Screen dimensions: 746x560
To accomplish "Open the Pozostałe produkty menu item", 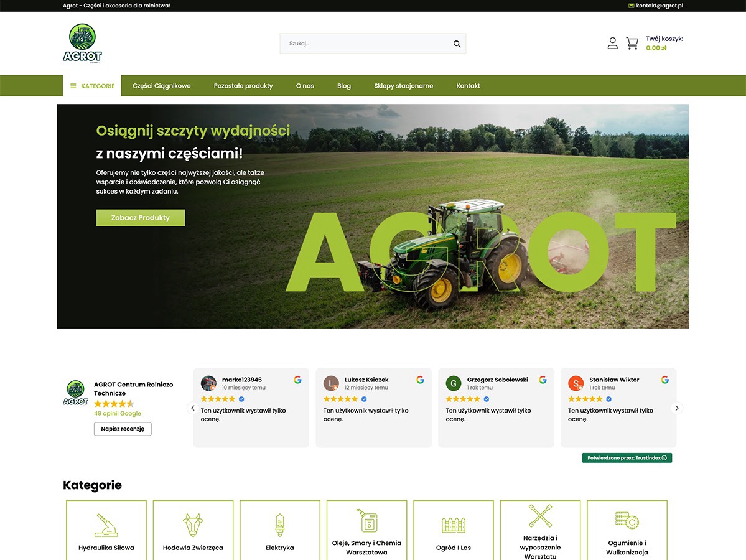I will (x=243, y=86).
